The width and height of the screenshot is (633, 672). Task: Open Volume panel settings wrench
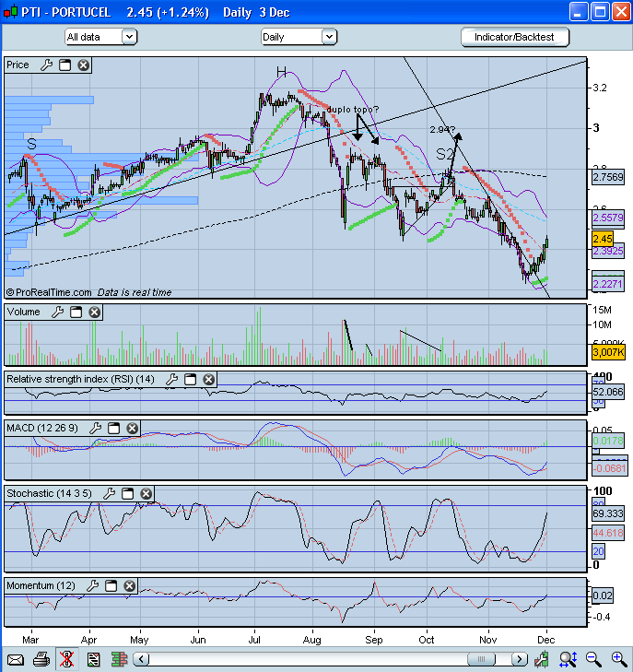57,312
